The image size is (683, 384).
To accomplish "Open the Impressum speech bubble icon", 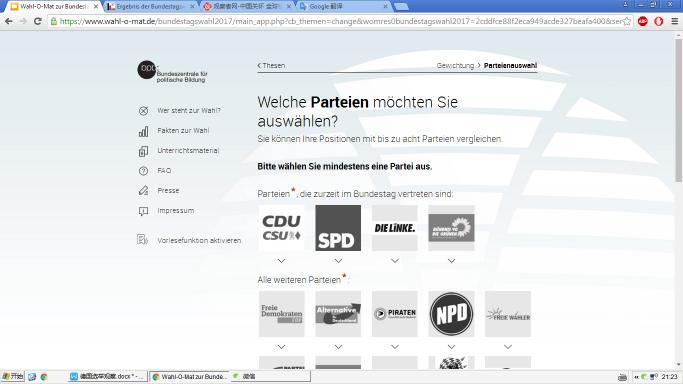I will point(143,211).
